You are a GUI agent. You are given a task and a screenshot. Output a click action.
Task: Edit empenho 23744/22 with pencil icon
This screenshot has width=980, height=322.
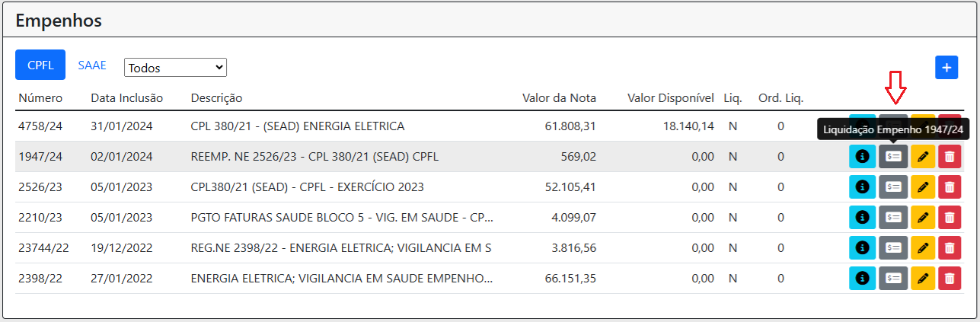[x=923, y=248]
